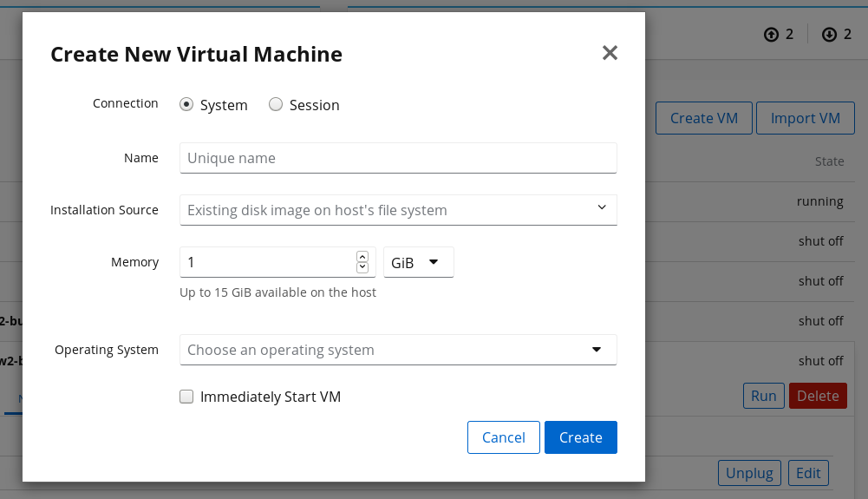Close the Create New Virtual Machine dialog
868x499 pixels.
(x=610, y=53)
